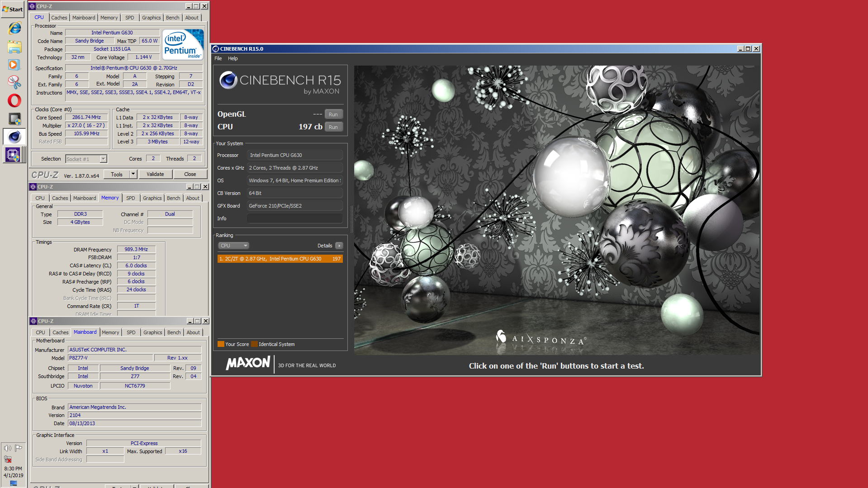Open the File menu in Cinebench

pos(218,58)
